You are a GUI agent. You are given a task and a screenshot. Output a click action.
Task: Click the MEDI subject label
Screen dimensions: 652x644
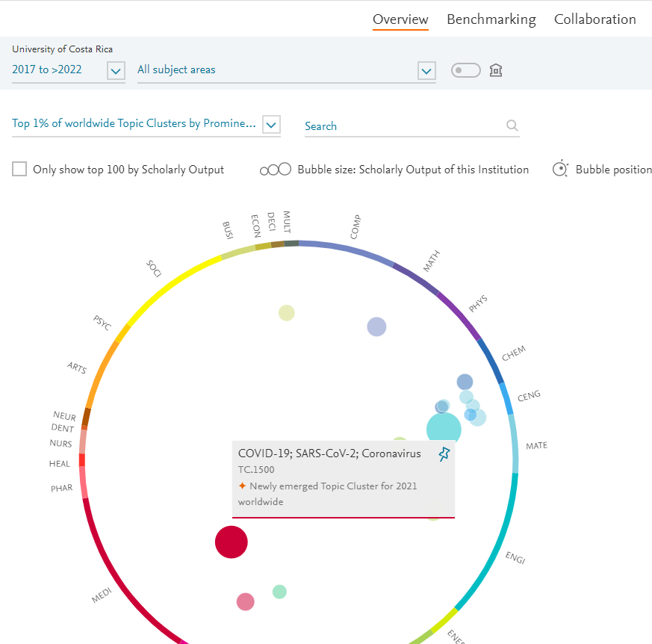(102, 595)
